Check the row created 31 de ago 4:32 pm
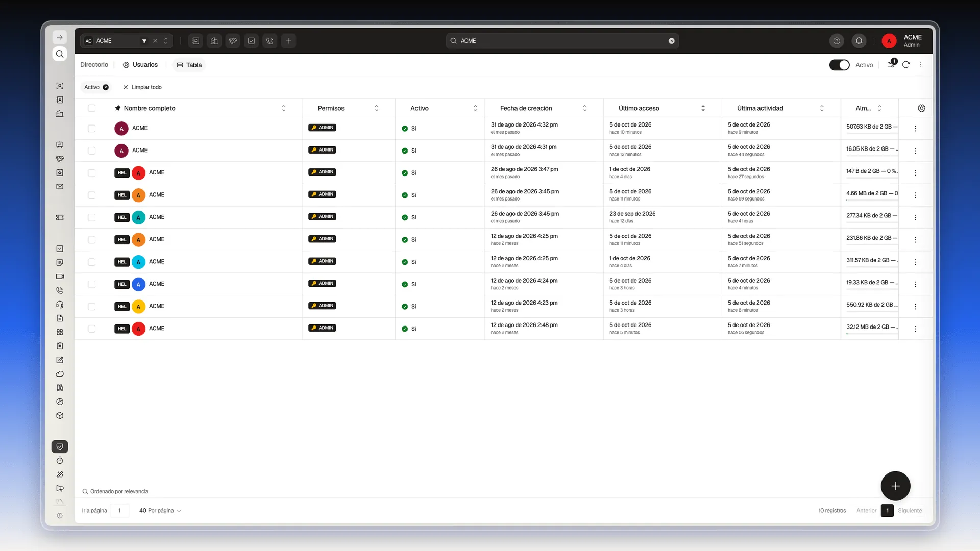Viewport: 980px width, 551px height. (x=92, y=129)
